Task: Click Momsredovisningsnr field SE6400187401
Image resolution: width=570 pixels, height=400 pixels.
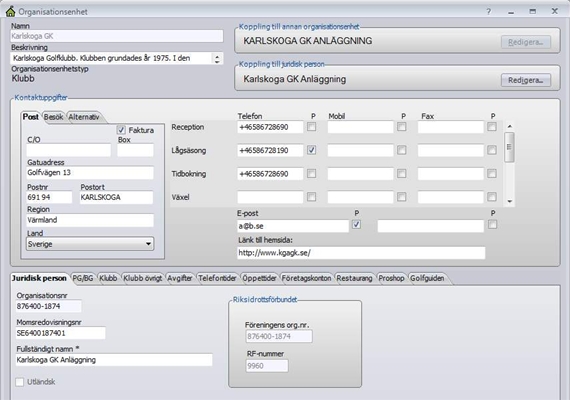Action: point(61,333)
